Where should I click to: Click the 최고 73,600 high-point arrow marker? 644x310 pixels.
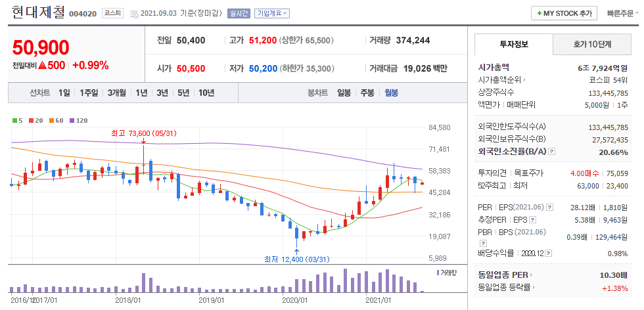(x=143, y=141)
